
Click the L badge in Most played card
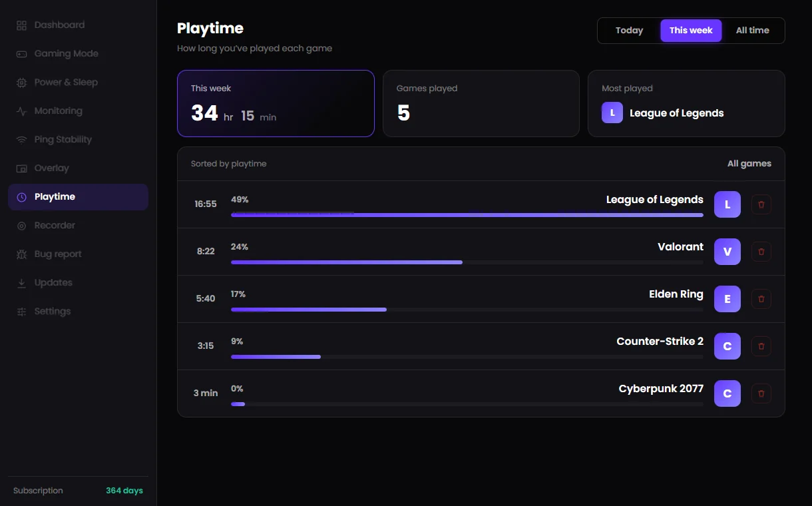pos(612,113)
